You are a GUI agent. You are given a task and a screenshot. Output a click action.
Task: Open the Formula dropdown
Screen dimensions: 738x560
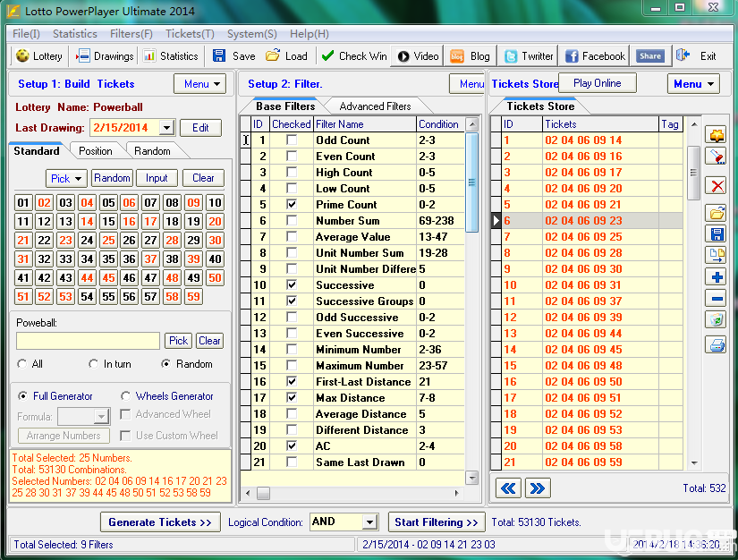pos(101,417)
